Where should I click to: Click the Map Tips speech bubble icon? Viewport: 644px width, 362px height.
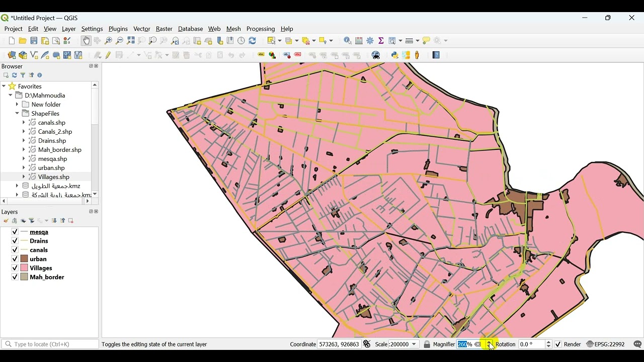[x=426, y=41]
